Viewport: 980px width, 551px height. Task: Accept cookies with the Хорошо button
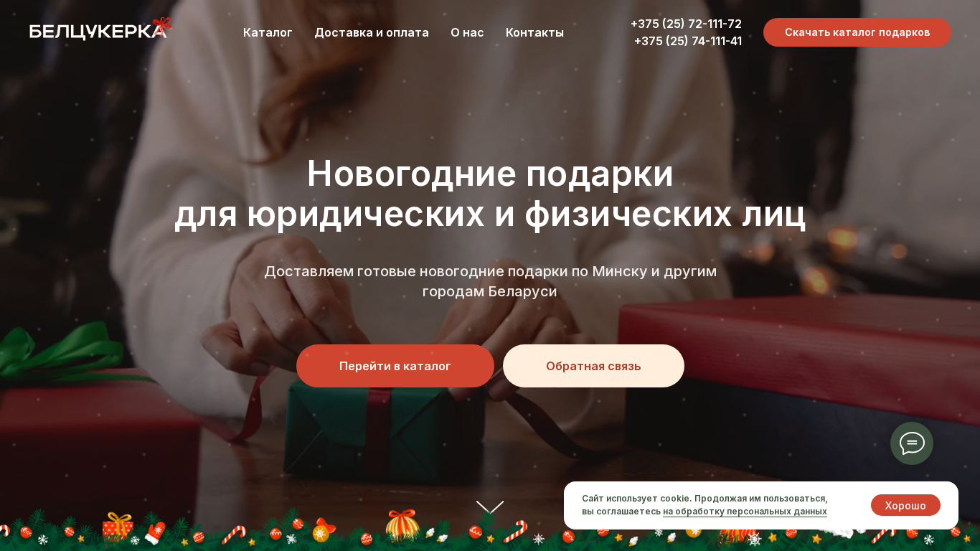coord(905,505)
